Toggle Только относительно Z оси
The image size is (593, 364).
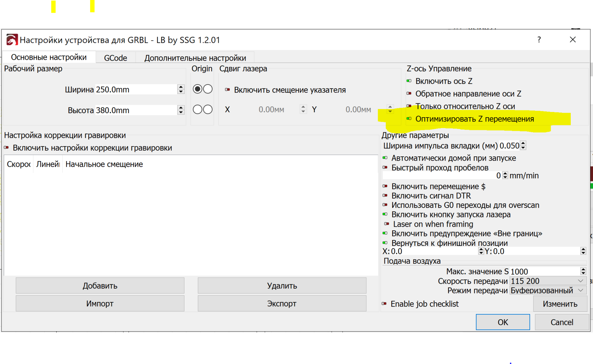click(409, 106)
